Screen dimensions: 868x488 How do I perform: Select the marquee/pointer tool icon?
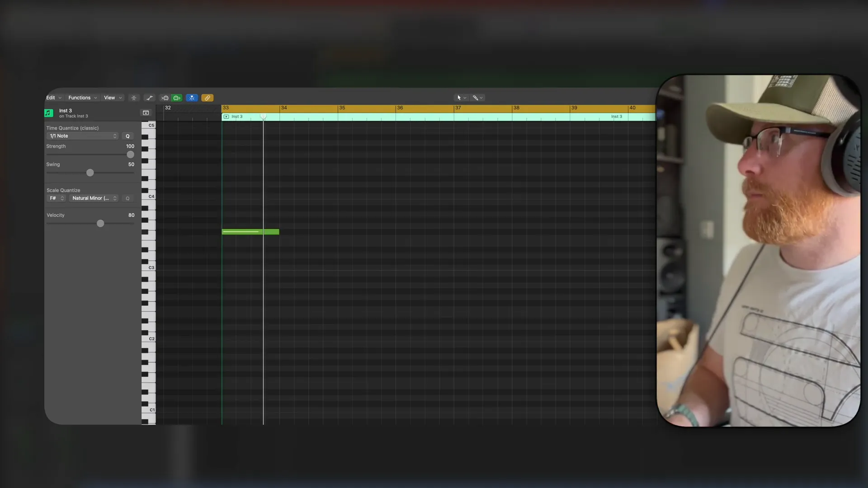pyautogui.click(x=458, y=97)
